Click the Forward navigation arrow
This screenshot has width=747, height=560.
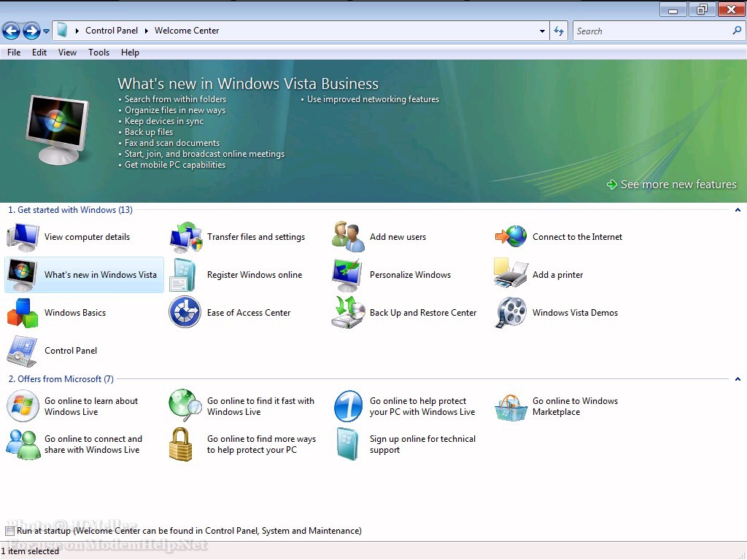[x=31, y=31]
